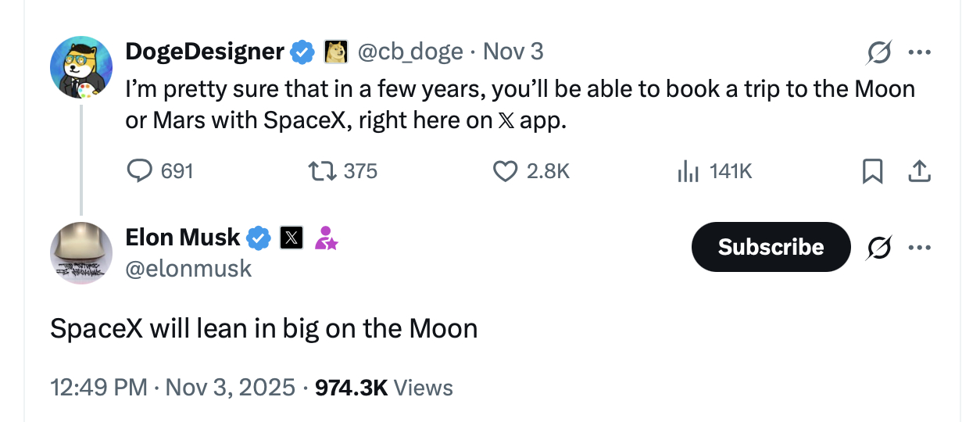The image size is (980, 422).
Task: Share DogeDesigner's post
Action: pos(920,171)
